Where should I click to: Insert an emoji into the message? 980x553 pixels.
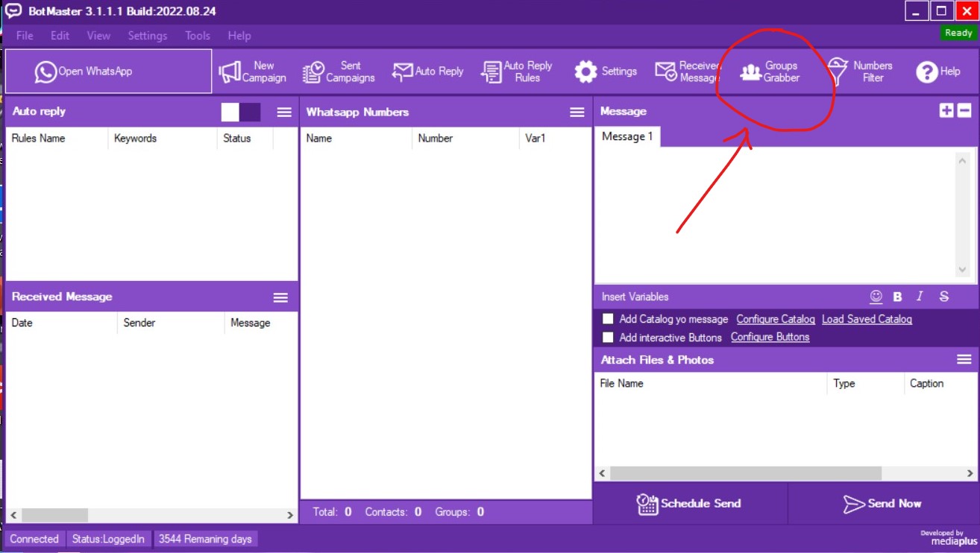876,297
